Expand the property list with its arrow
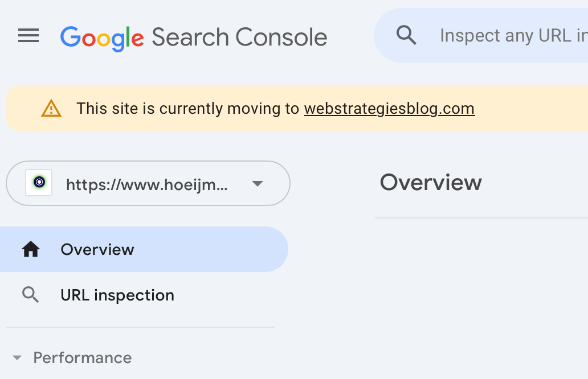This screenshot has height=379, width=588. coord(258,183)
